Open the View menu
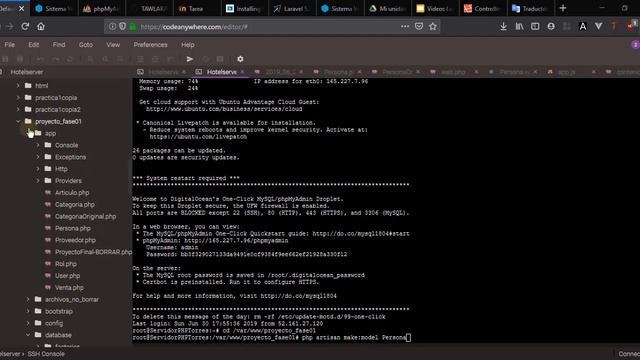This screenshot has width=640, height=360. click(113, 44)
